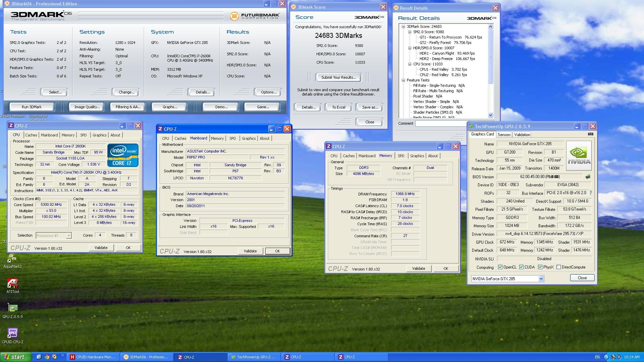Click the language indicator EN in tray

click(597, 357)
